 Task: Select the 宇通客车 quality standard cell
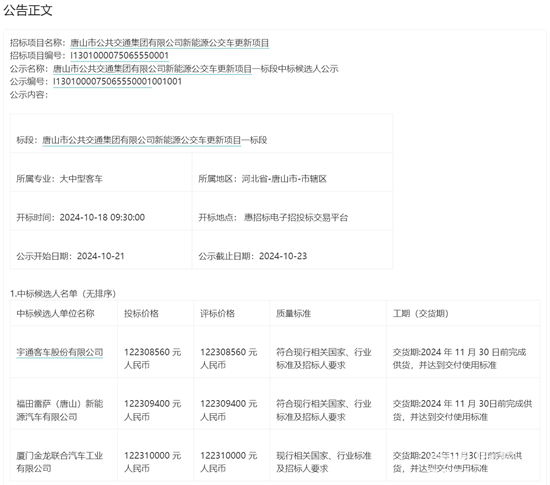328,352
